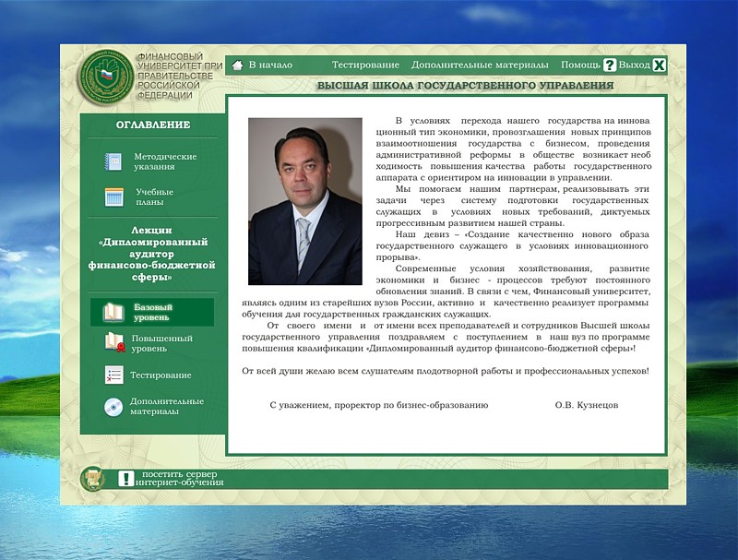Viewport: 738px width, 560px height.
Task: Open Дополнительные материалы in the sidebar
Action: (x=167, y=406)
